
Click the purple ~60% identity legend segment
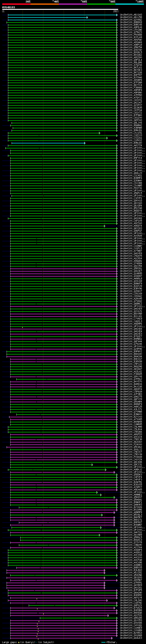(x=73, y=4)
